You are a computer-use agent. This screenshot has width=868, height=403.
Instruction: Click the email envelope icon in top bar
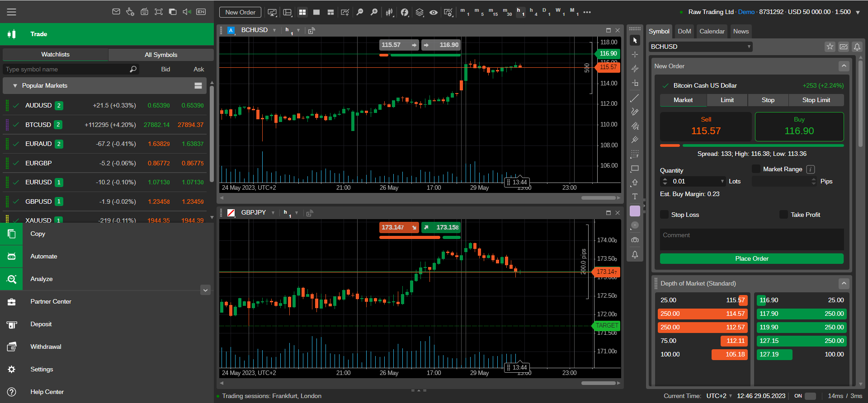point(116,12)
